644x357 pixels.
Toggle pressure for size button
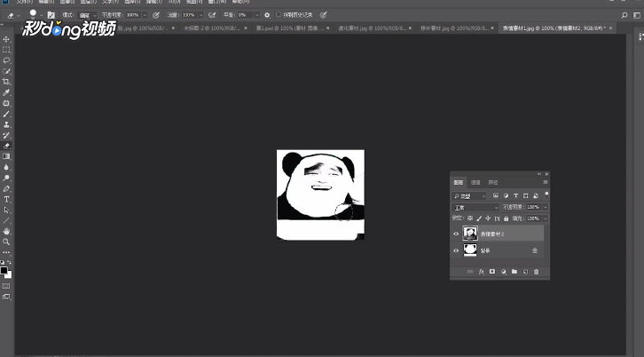(323, 15)
